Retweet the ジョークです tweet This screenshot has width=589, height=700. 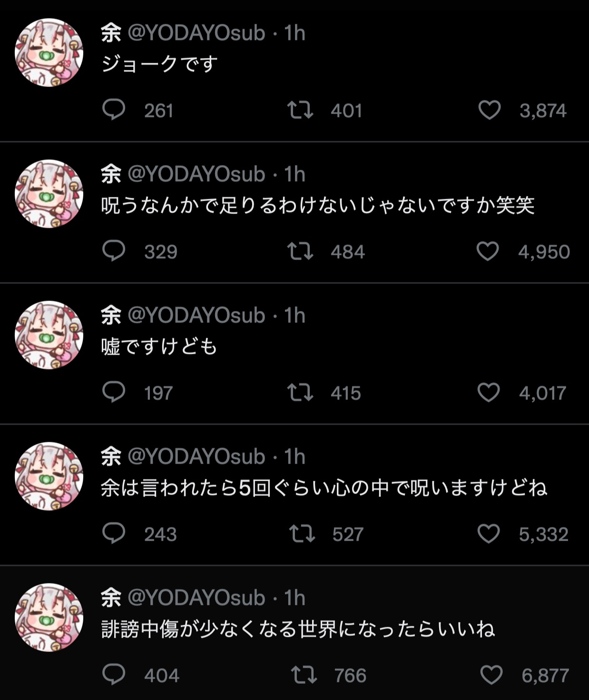pos(300,110)
